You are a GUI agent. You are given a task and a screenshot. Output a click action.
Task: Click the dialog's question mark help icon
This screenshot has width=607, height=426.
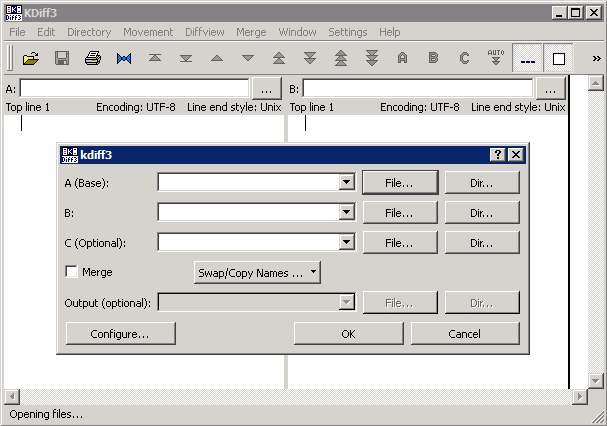tap(497, 154)
